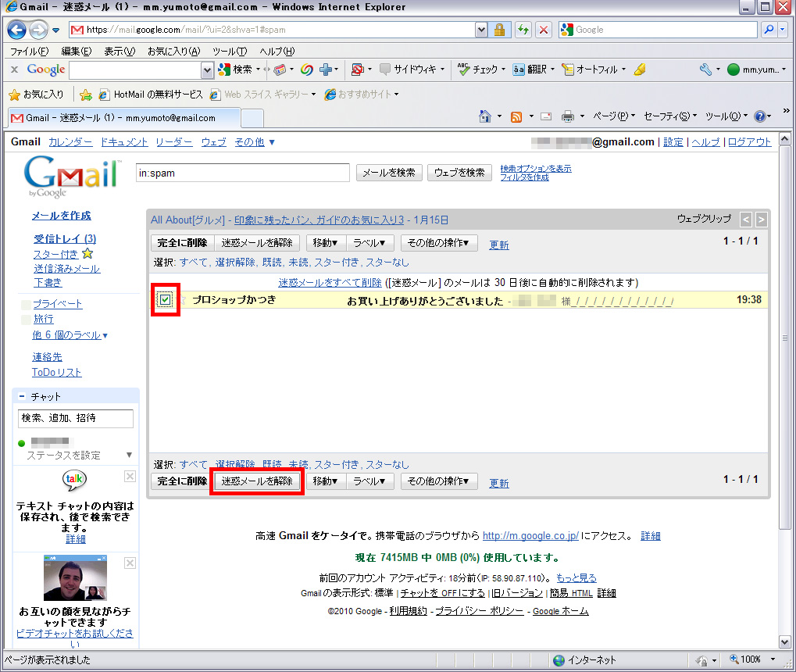Screen dimensions: 796x672
Task: Click the browser Forward arrow button
Action: (x=38, y=30)
